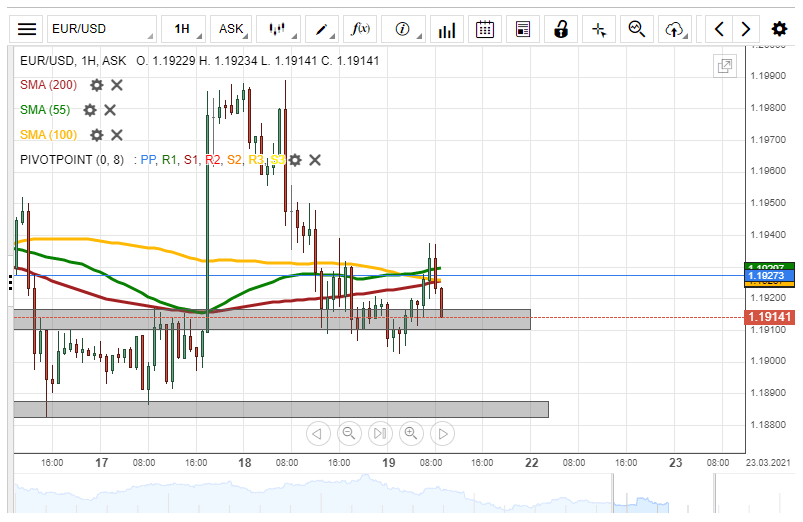Remove the SMA (100) indicator
Screen dimensions: 803x522
tap(117, 135)
